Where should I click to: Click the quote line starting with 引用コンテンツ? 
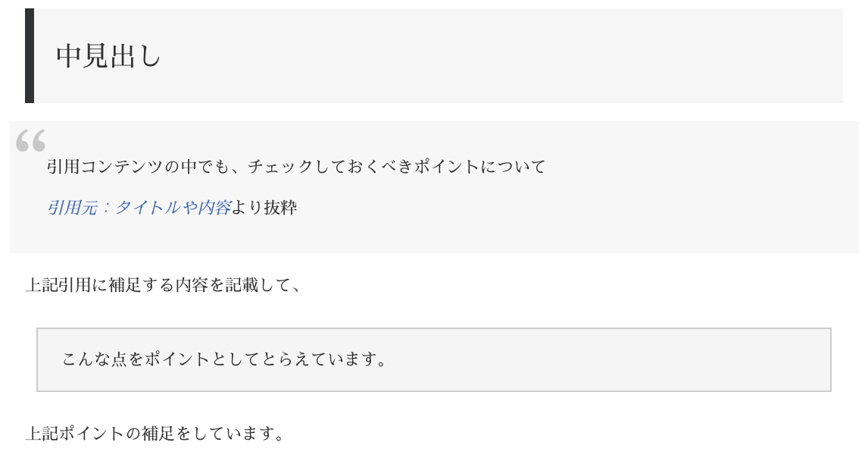point(295,167)
